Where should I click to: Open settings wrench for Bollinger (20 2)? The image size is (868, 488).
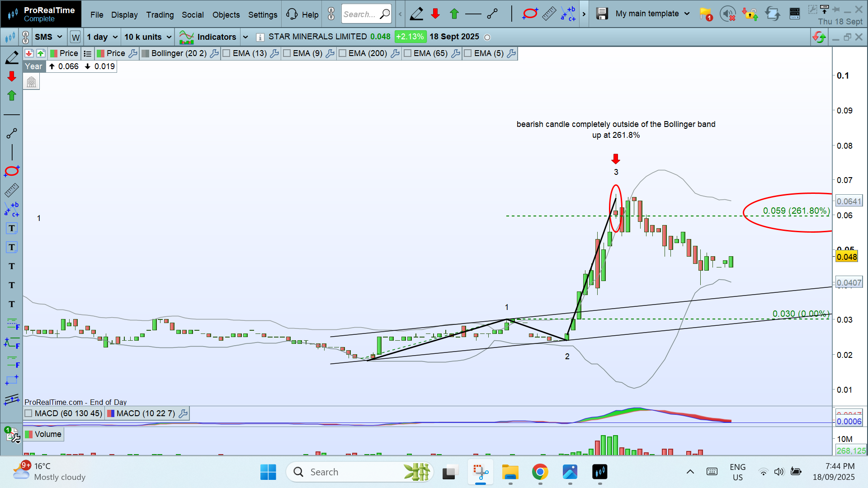point(214,53)
